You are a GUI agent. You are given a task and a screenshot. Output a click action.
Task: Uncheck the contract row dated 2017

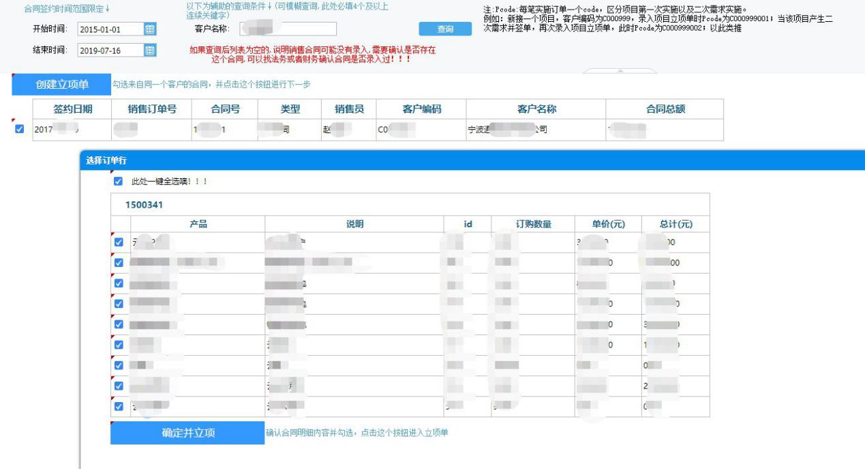pyautogui.click(x=20, y=129)
